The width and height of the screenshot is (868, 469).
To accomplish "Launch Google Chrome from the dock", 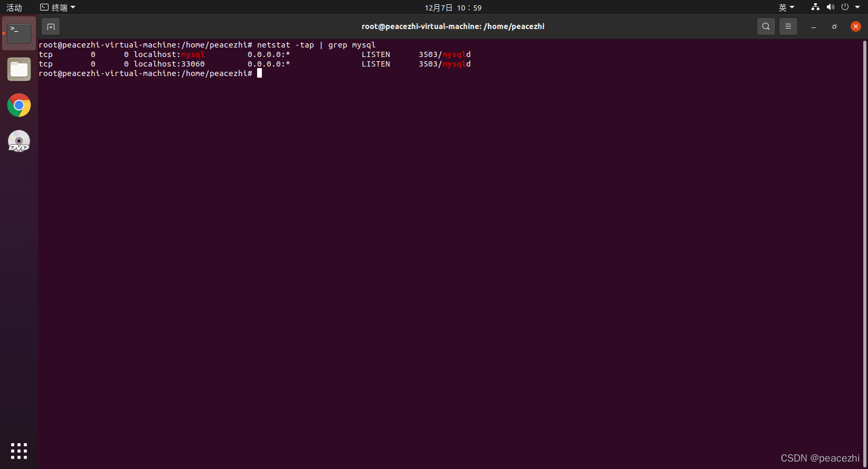I will tap(19, 105).
